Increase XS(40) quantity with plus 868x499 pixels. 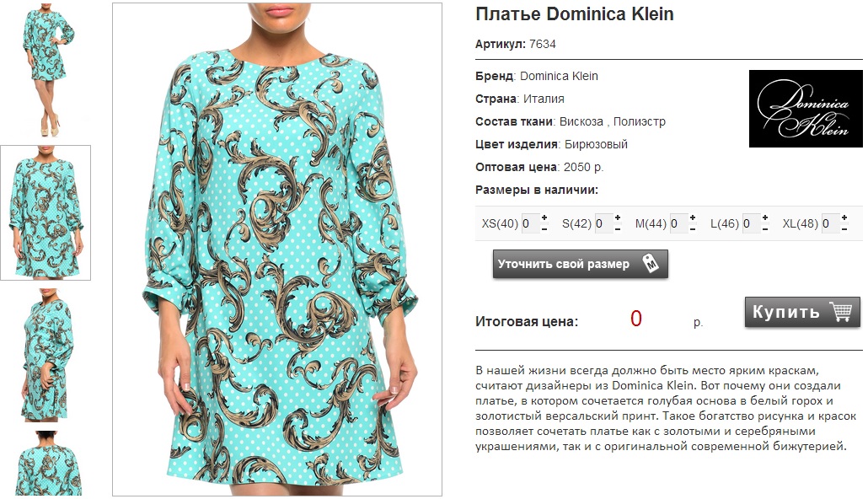point(544,217)
